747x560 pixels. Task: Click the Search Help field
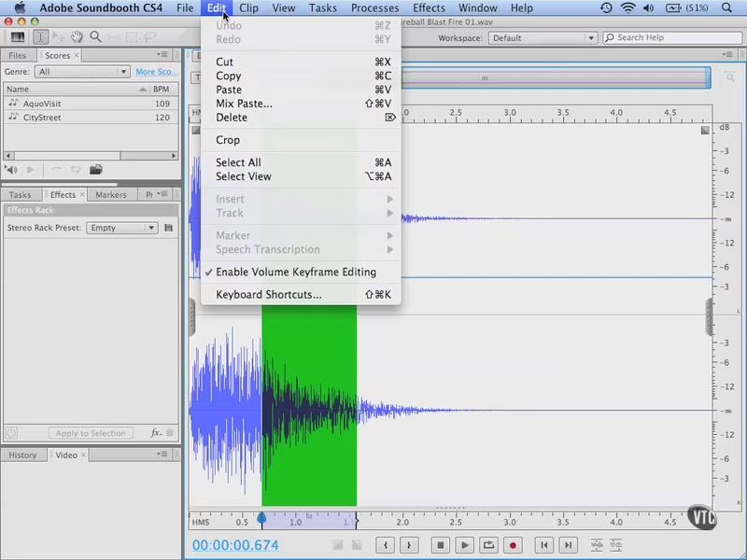pyautogui.click(x=672, y=37)
